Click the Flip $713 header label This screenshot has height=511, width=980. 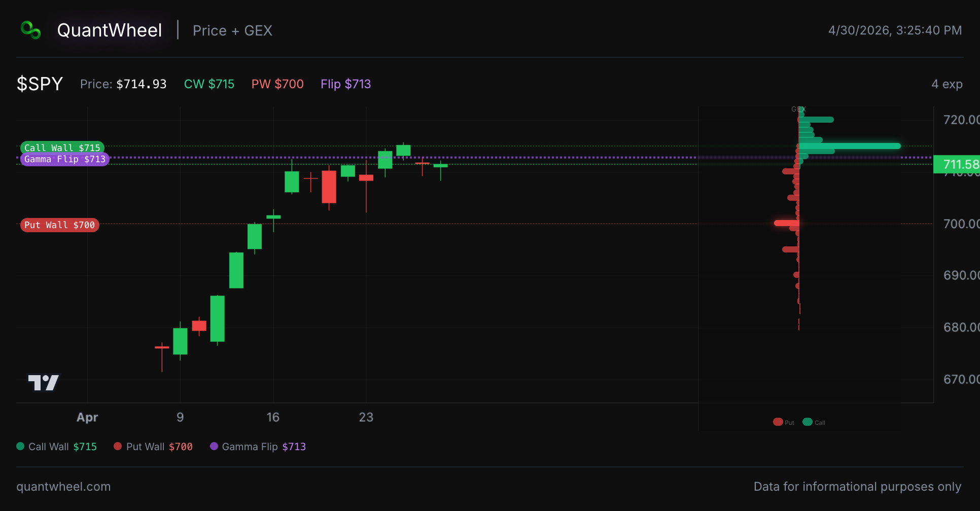[345, 84]
